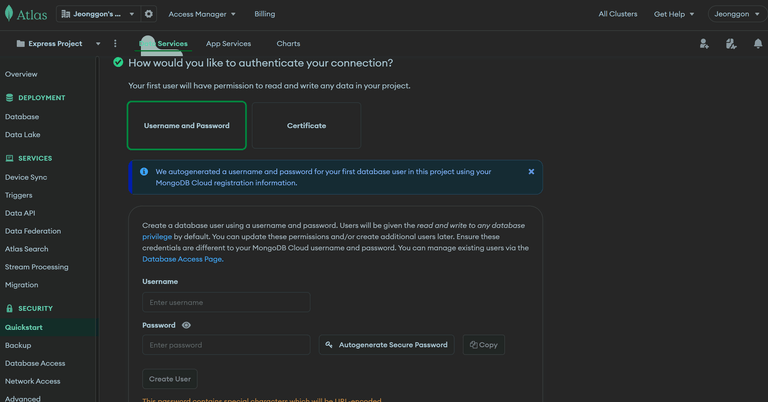Open the Database Access Page link
The width and height of the screenshot is (768, 402).
coord(183,259)
